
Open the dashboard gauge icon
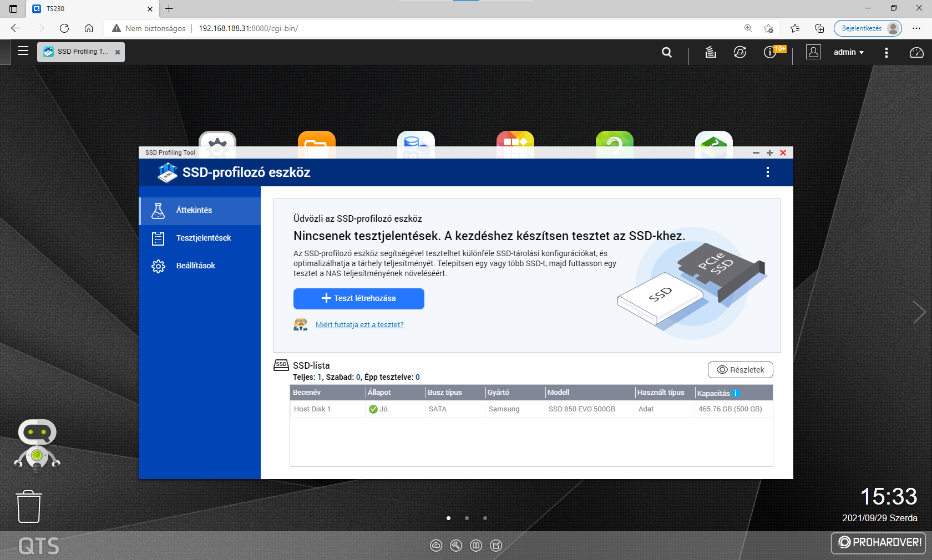click(916, 52)
